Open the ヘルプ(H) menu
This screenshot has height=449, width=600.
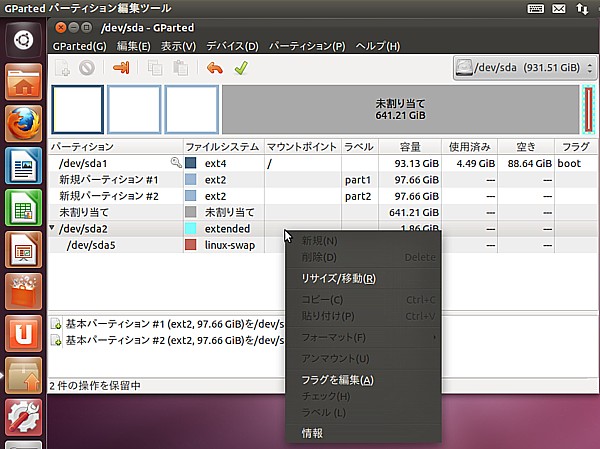(378, 46)
